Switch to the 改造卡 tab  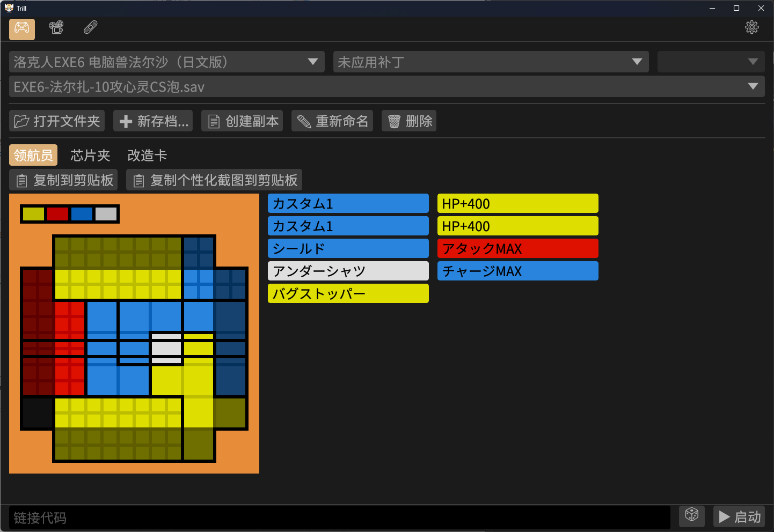coord(147,156)
